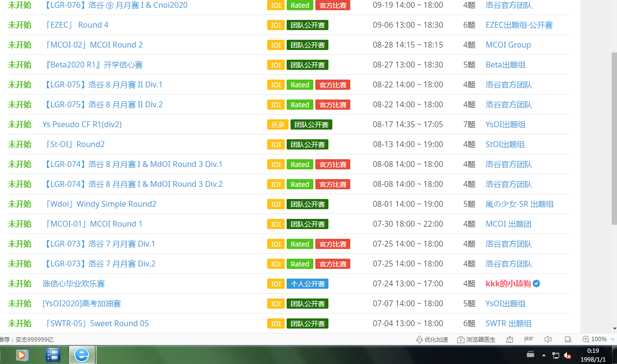Viewport: 617px width, 364px height.
Task: Click the time 09-06 13:00 ~ 18:30
Action: [408, 25]
